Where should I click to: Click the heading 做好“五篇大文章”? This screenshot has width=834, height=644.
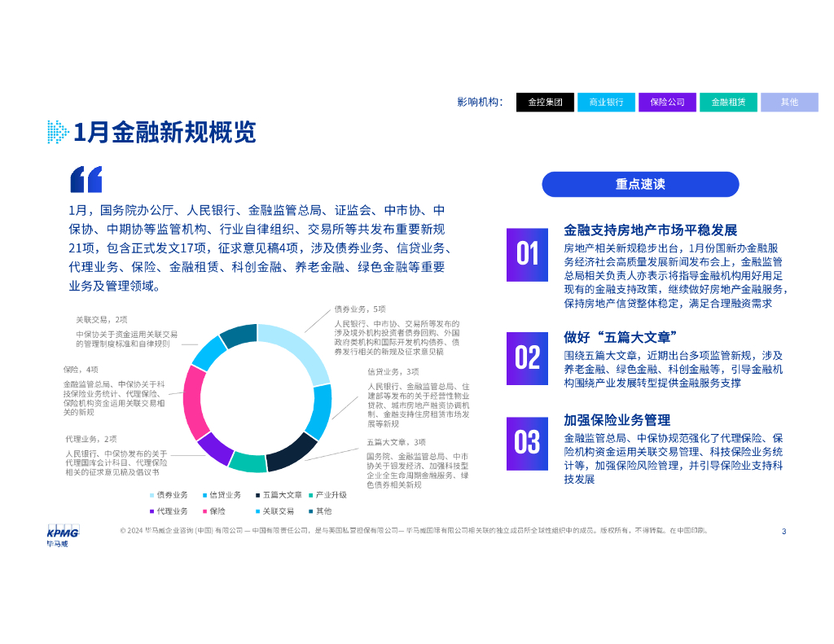coord(620,337)
